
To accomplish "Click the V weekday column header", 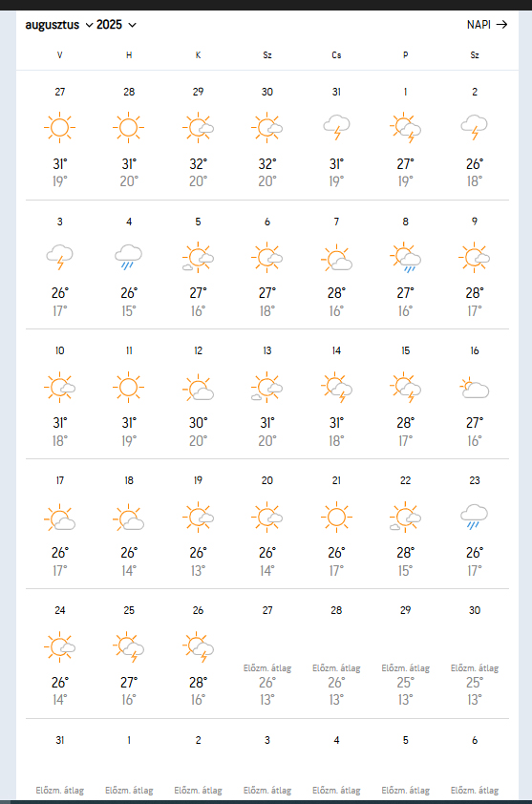I will tap(59, 54).
